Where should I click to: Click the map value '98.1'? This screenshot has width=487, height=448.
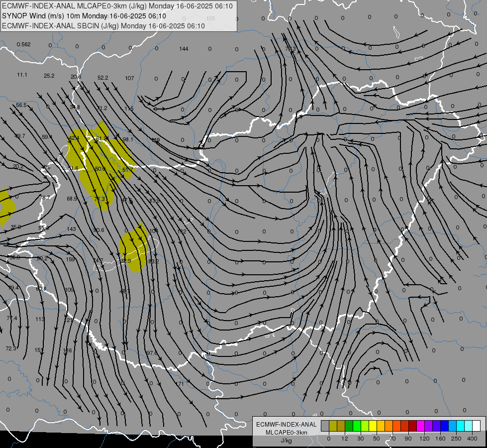click(x=128, y=139)
